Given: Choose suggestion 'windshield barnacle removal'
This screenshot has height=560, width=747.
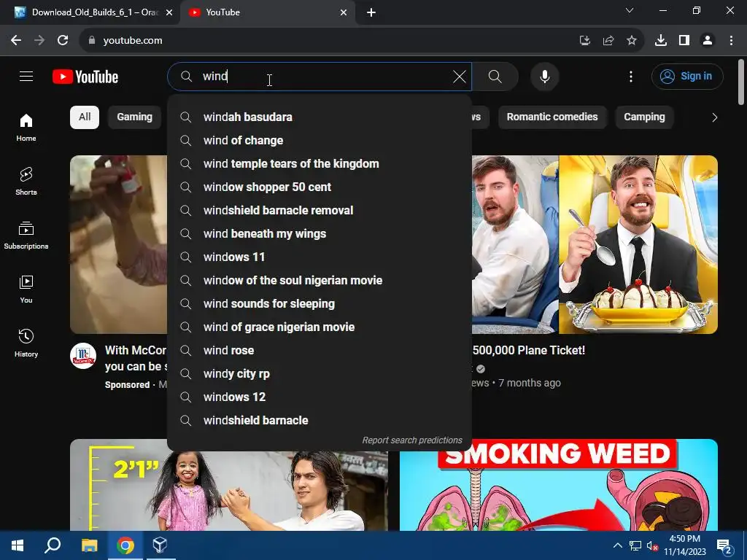Looking at the screenshot, I should point(320,211).
